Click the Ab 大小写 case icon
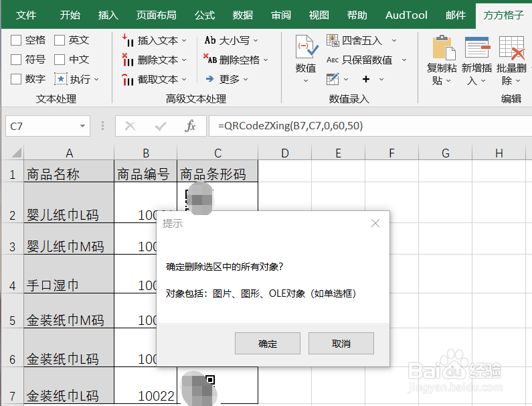This screenshot has width=532, height=406. click(209, 40)
